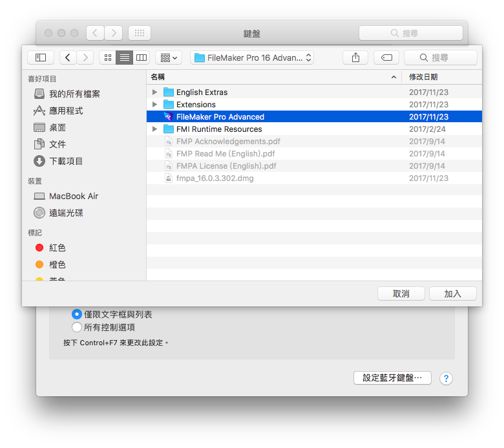Select 僅限文字框與列表 radio button

77,314
